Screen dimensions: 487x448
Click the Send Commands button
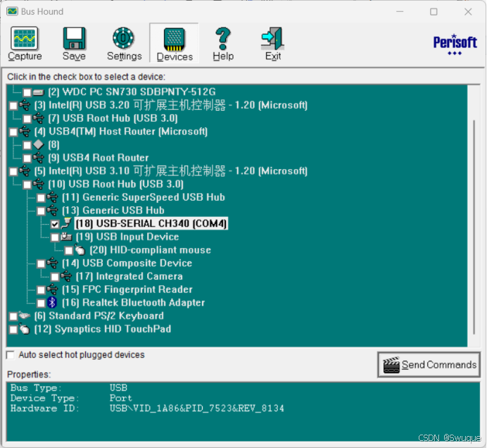[429, 365]
